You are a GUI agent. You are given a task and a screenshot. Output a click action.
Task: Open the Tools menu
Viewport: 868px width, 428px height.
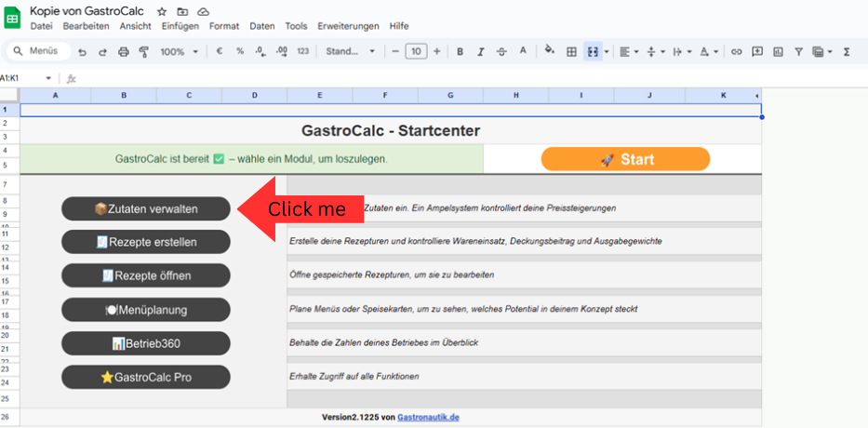(296, 26)
